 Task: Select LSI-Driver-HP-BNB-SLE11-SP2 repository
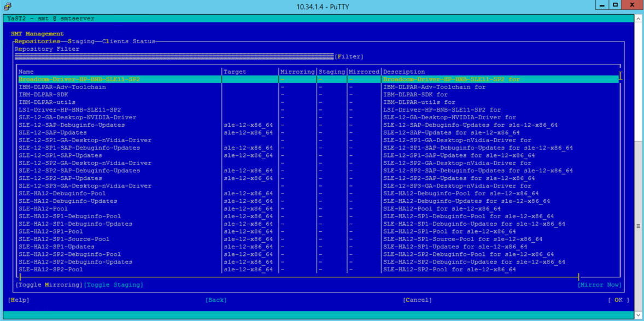point(70,110)
